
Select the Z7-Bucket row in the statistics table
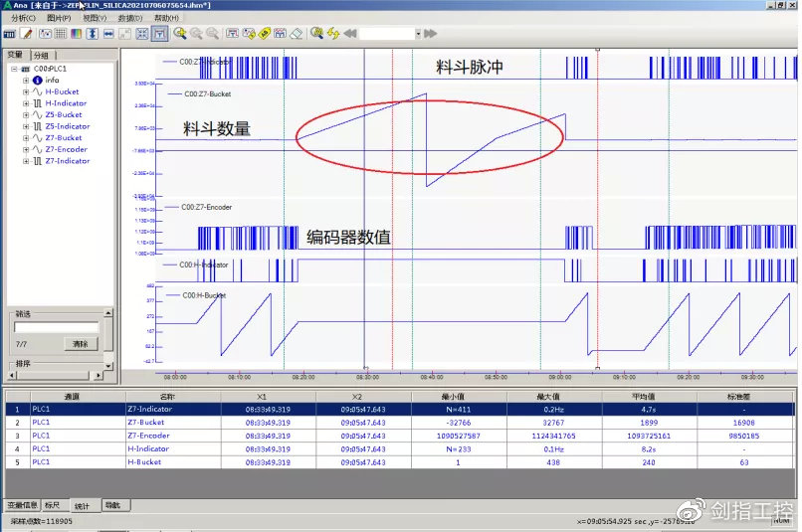point(399,423)
